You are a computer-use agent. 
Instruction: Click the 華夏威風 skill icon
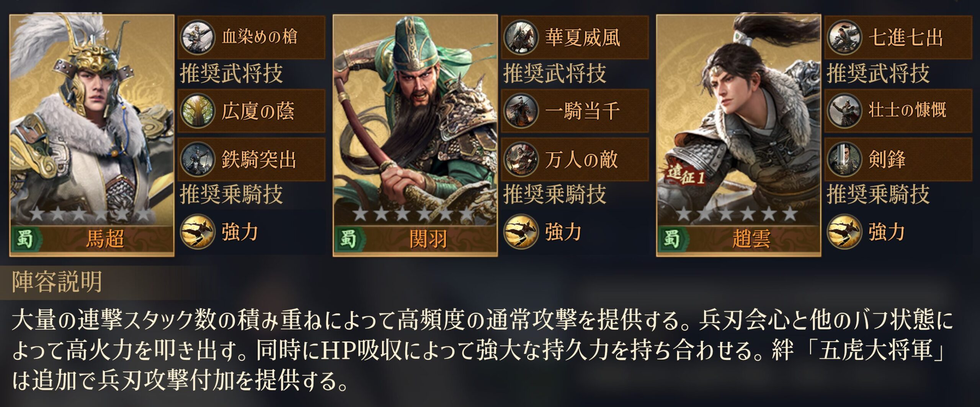coord(521,38)
